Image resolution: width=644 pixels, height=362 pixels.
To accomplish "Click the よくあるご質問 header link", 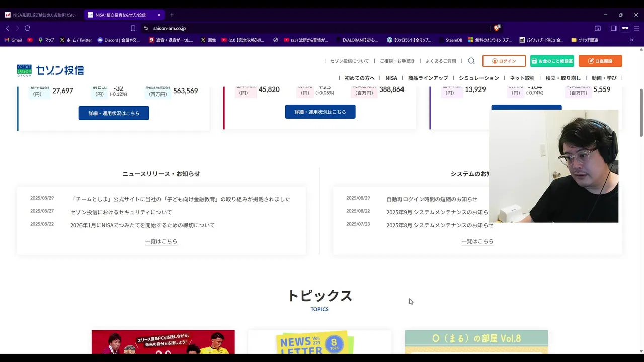I will [441, 61].
